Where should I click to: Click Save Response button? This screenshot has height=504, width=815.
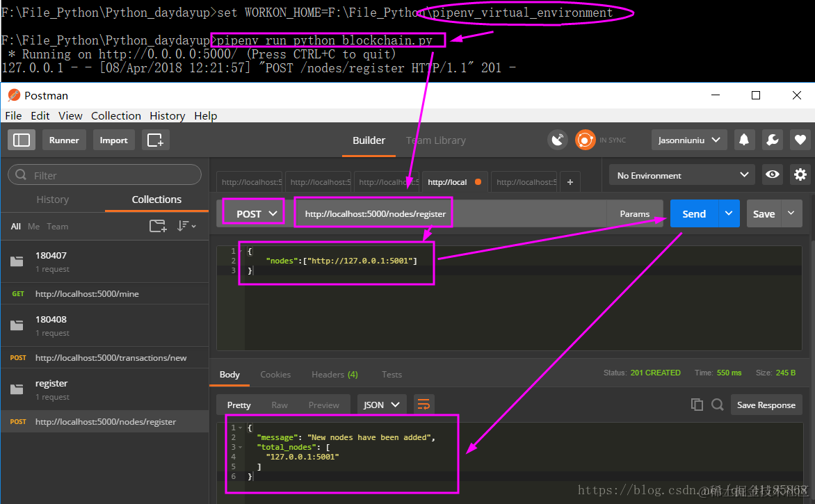(766, 405)
